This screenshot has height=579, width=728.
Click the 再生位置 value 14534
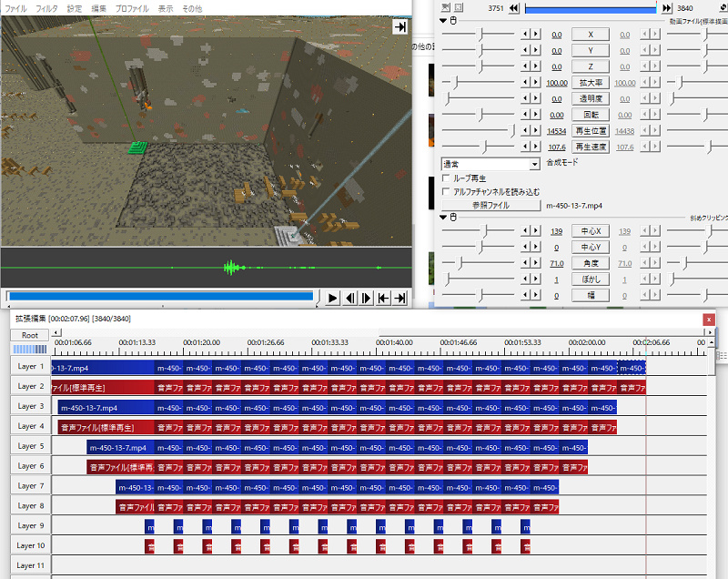point(556,131)
